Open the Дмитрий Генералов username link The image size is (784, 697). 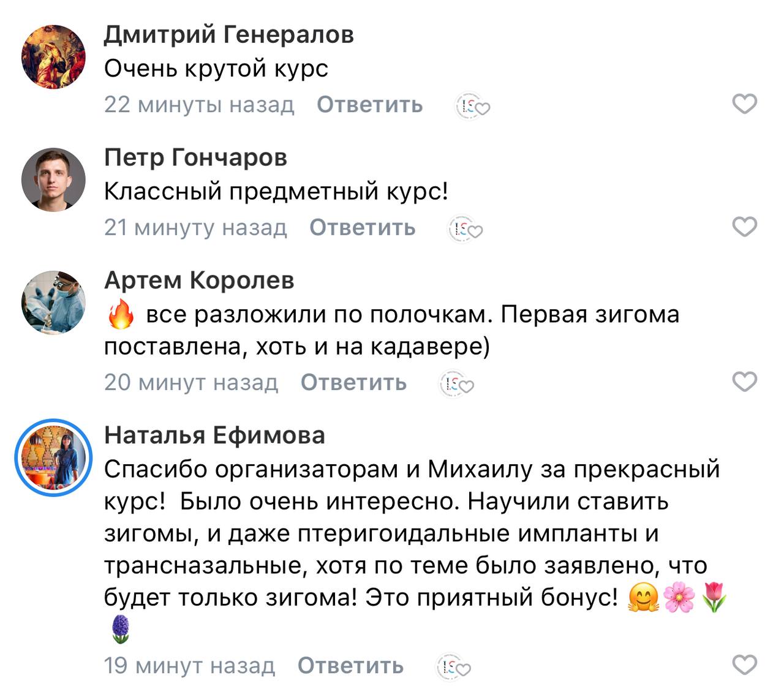(x=228, y=35)
